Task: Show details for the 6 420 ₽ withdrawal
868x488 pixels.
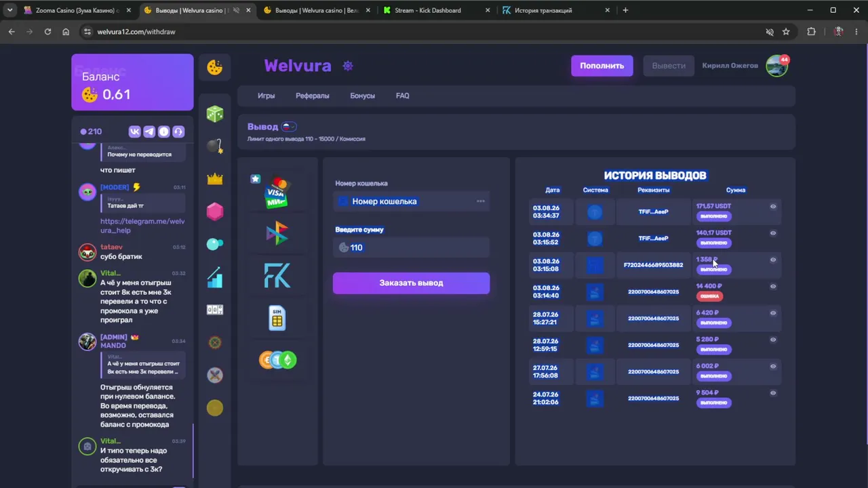Action: 773,313
